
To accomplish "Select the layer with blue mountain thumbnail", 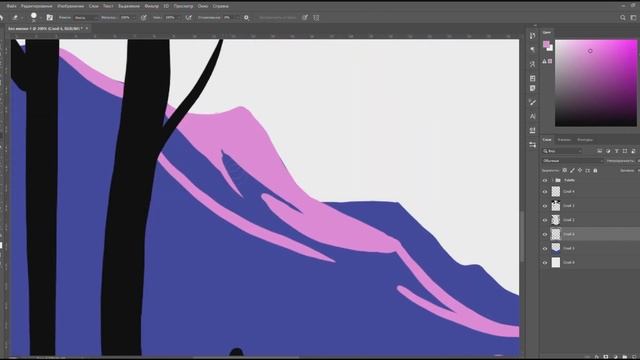I will coord(556,248).
